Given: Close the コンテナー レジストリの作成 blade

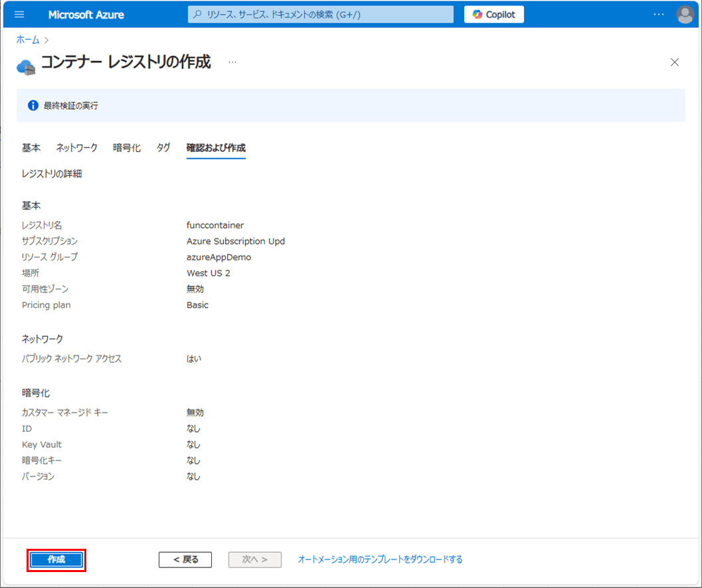Looking at the screenshot, I should pyautogui.click(x=675, y=62).
